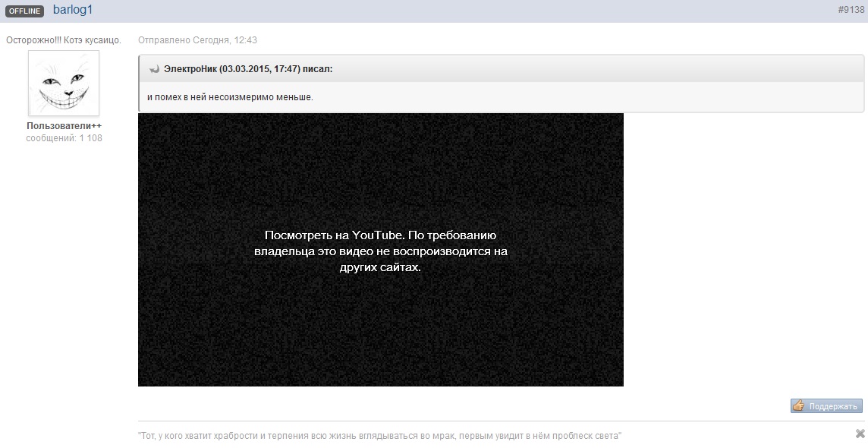
Task: Click 'владельца это видео' line in the player
Action: click(380, 251)
